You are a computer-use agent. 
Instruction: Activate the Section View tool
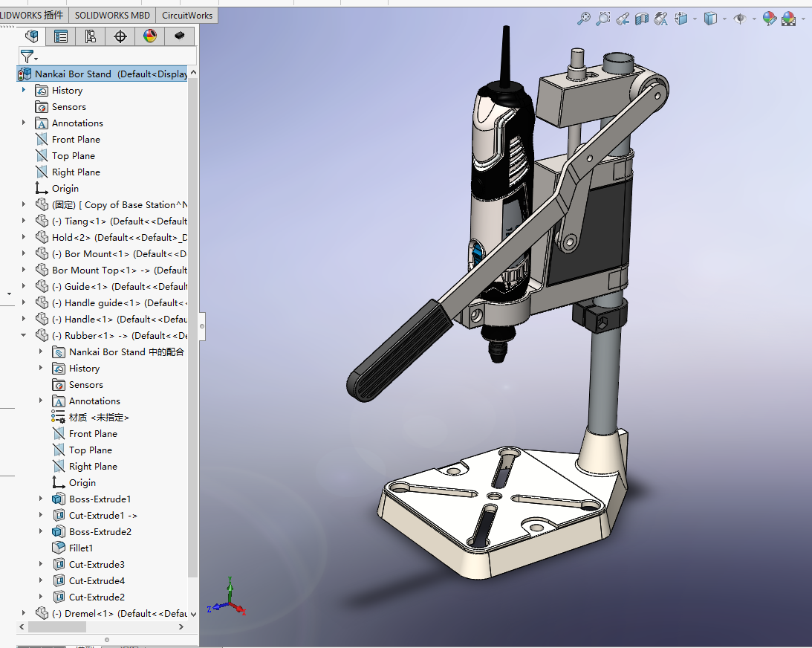[x=642, y=19]
